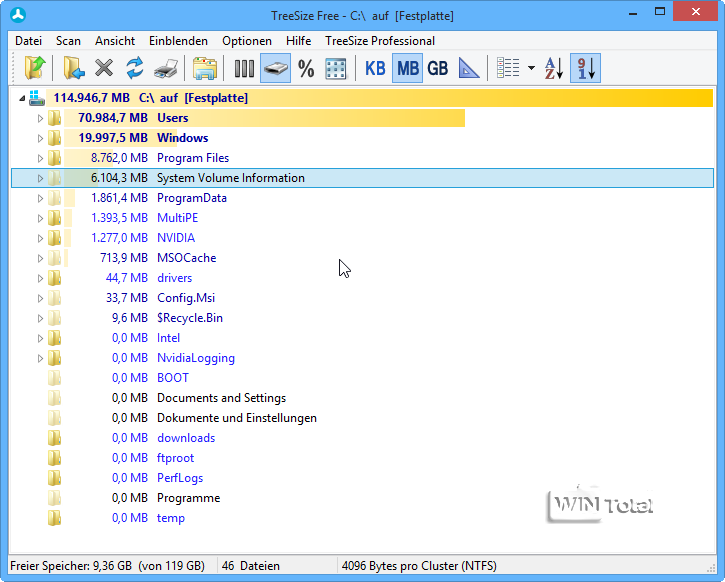Image resolution: width=725 pixels, height=582 pixels.
Task: Click the sort by name A-Z icon
Action: point(553,69)
